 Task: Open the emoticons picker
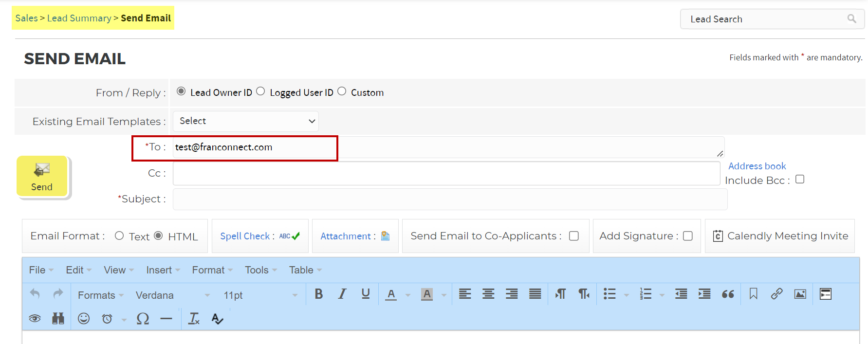[84, 319]
